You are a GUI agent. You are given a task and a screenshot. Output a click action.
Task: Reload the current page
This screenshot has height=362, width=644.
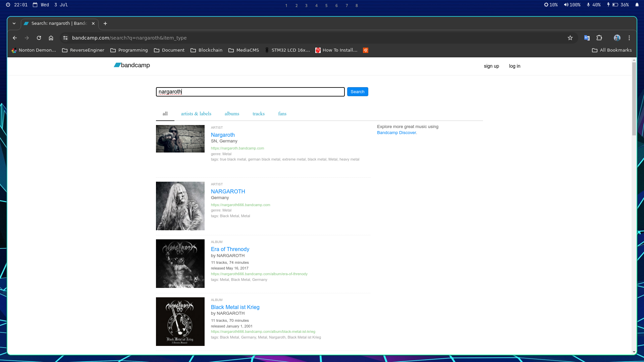[39, 38]
